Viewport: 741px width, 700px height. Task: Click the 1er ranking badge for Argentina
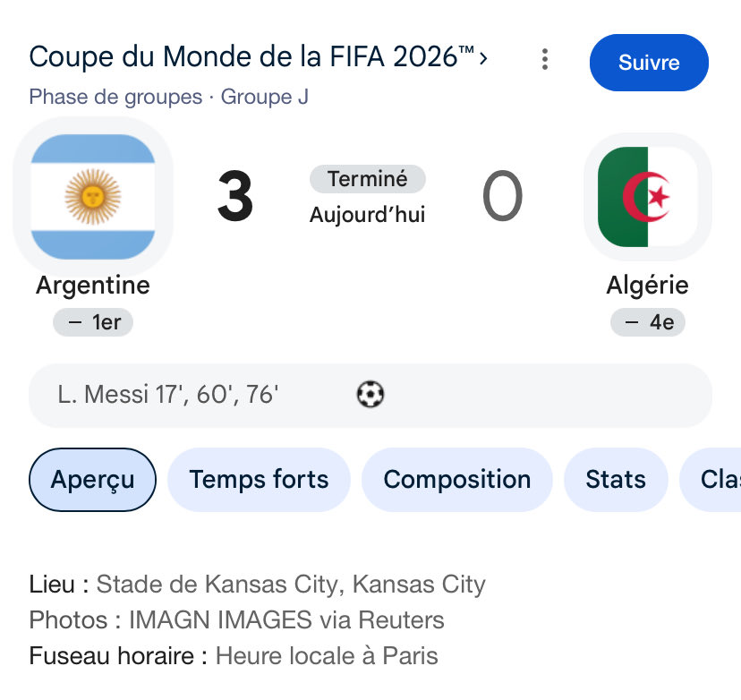click(93, 322)
